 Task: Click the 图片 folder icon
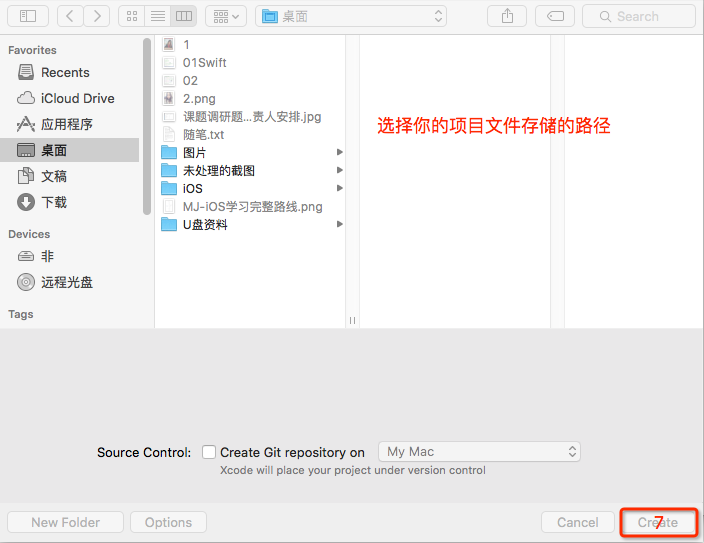click(x=169, y=152)
